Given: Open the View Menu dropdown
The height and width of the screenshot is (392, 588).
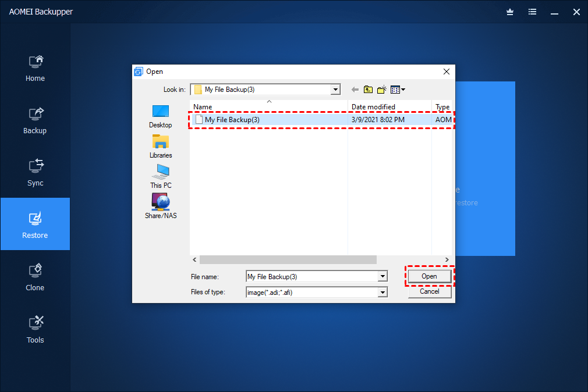Looking at the screenshot, I should coord(398,90).
